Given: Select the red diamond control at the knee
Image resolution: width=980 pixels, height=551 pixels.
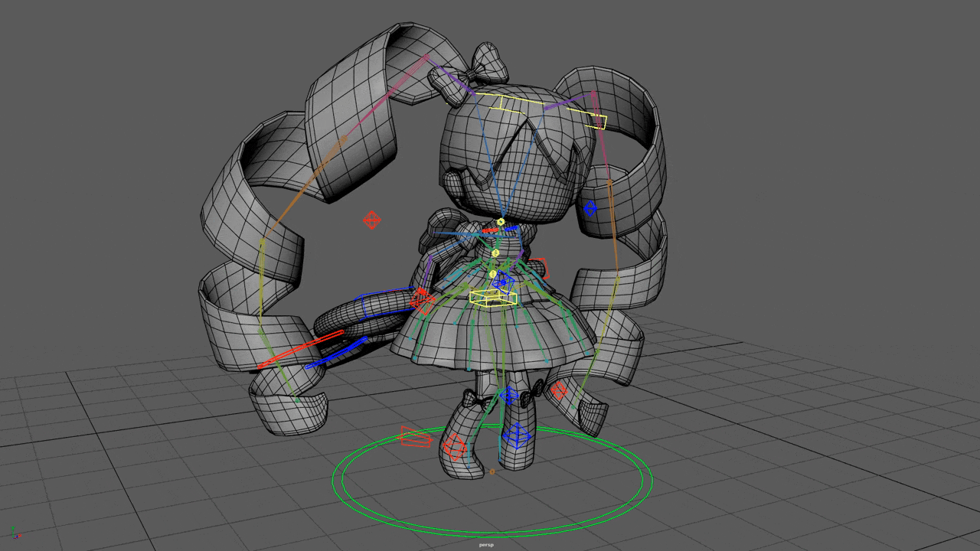Looking at the screenshot, I should tap(558, 391).
